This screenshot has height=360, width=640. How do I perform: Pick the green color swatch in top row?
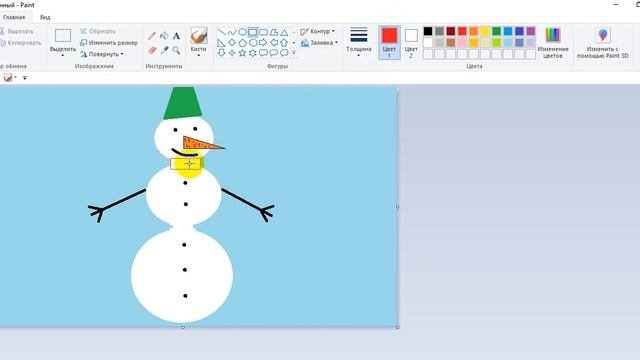496,31
